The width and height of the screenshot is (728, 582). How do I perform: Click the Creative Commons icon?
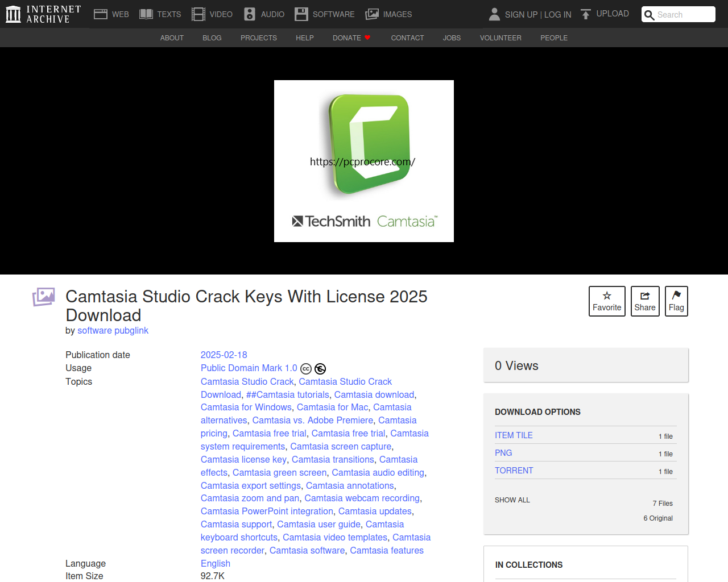click(306, 369)
